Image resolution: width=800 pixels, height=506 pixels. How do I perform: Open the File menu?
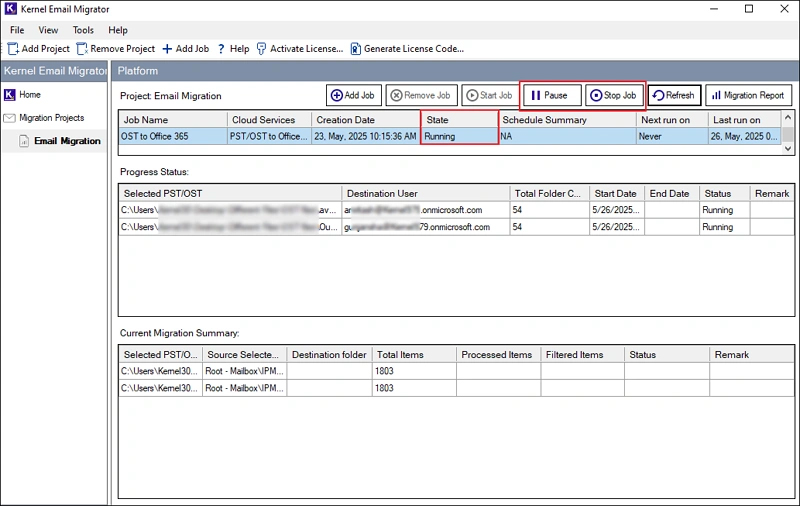(17, 30)
